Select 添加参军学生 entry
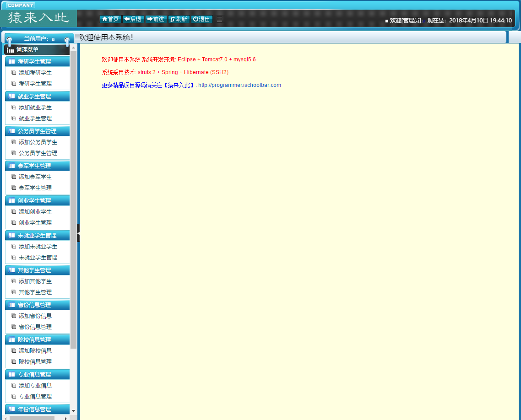Screen dimensions: 521x420 tap(35, 177)
